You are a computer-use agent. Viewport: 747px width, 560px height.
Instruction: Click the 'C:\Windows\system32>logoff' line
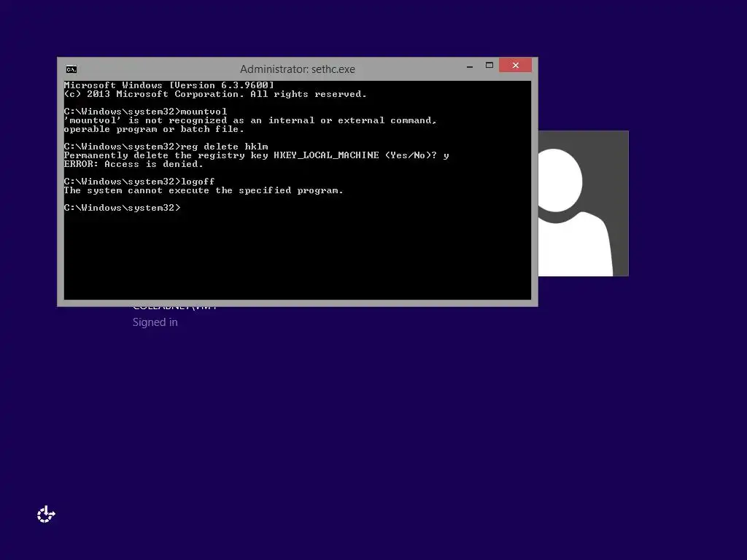pos(139,182)
